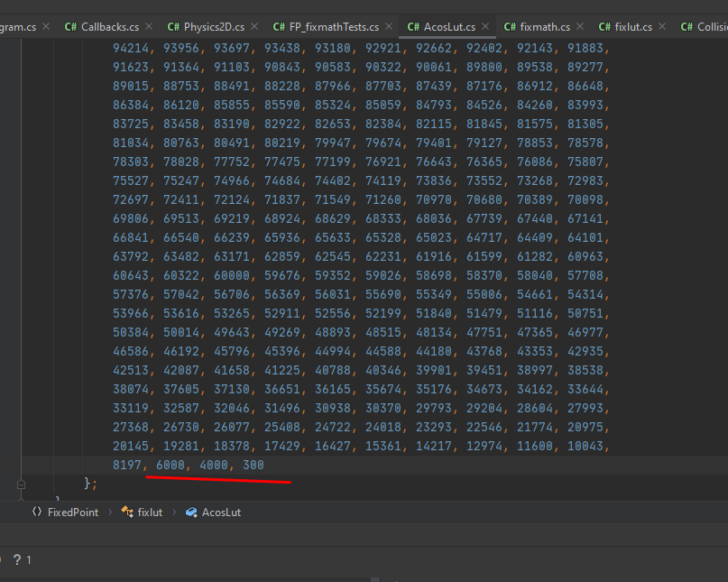
Task: Click the value 33119 in the array
Action: (x=131, y=408)
